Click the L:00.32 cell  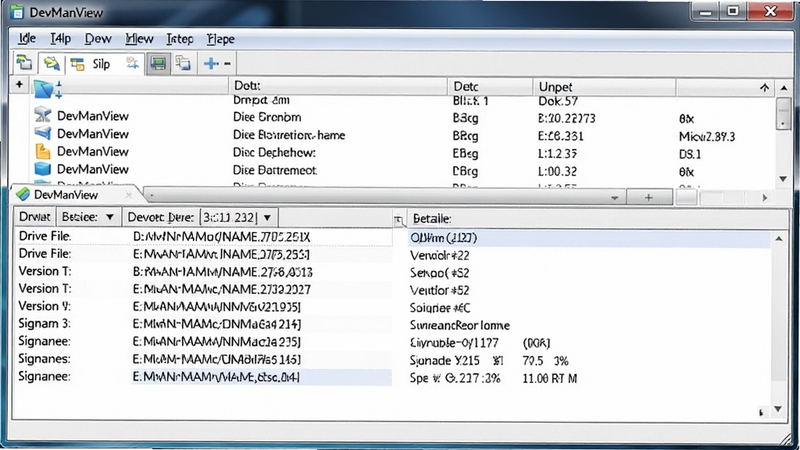coord(558,172)
